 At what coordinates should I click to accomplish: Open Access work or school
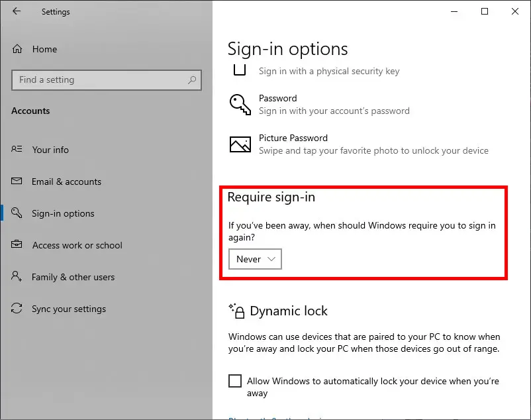(x=77, y=245)
